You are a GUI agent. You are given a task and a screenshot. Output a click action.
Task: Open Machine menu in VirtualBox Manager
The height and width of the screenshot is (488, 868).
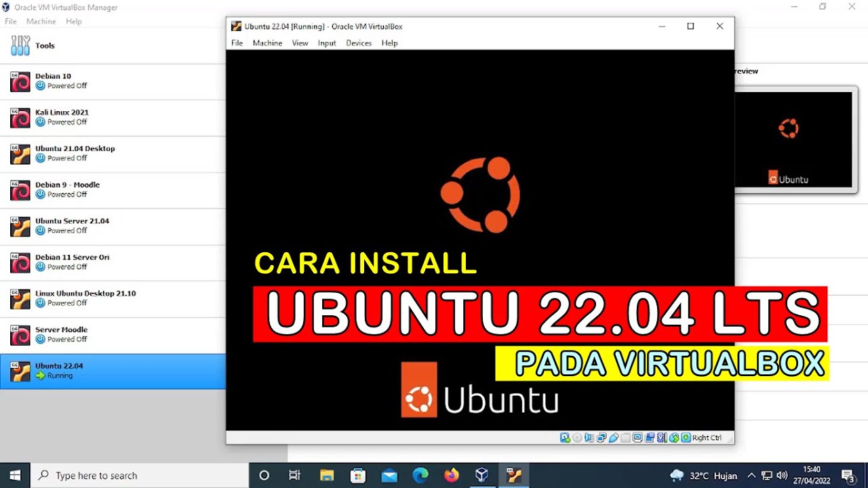tap(41, 22)
